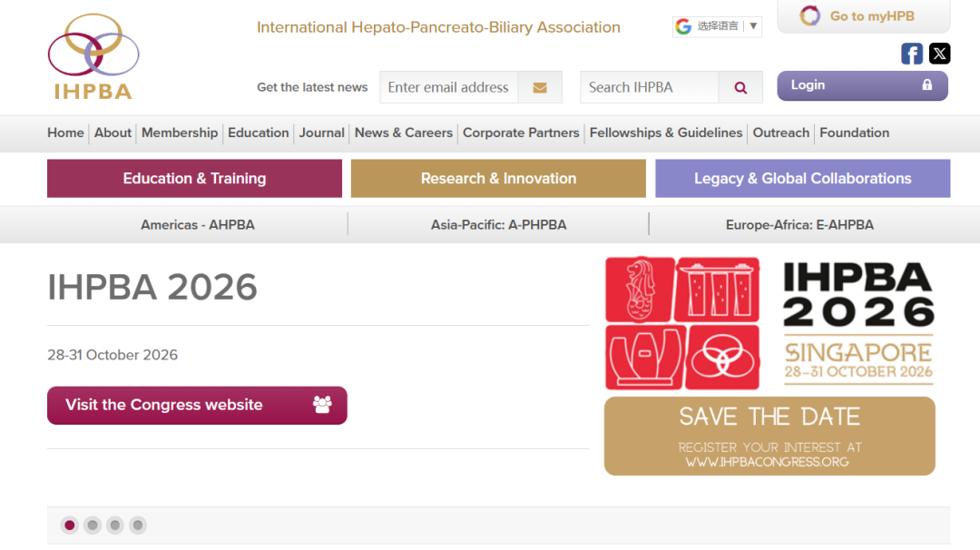Expand the Membership menu
The width and height of the screenshot is (980, 550).
click(x=180, y=133)
